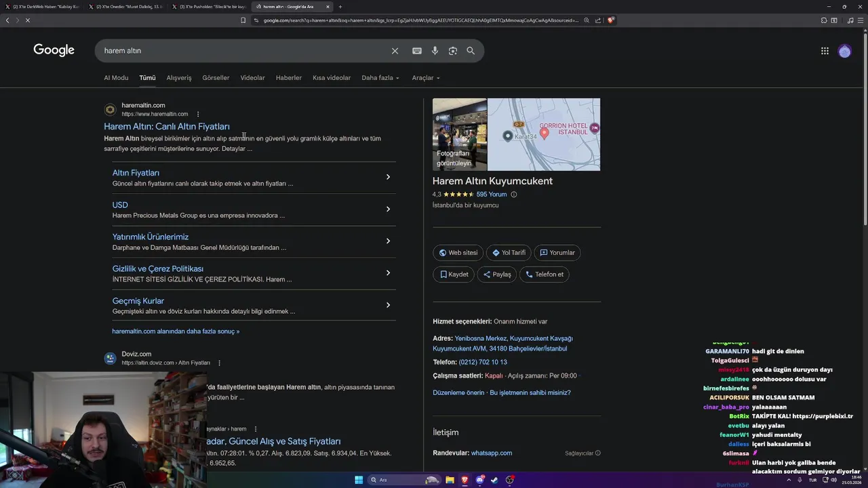Click the Google logo
This screenshot has height=488, width=868.
click(54, 50)
